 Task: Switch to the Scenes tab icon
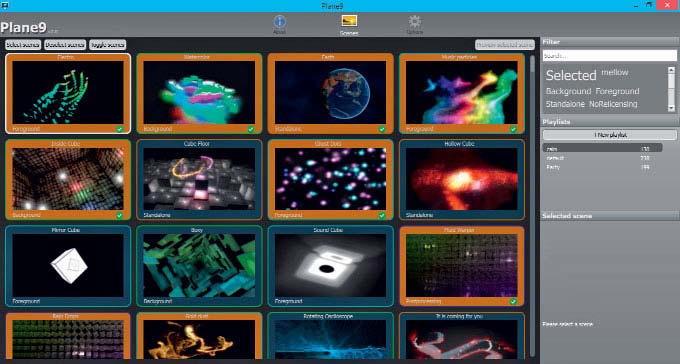349,20
